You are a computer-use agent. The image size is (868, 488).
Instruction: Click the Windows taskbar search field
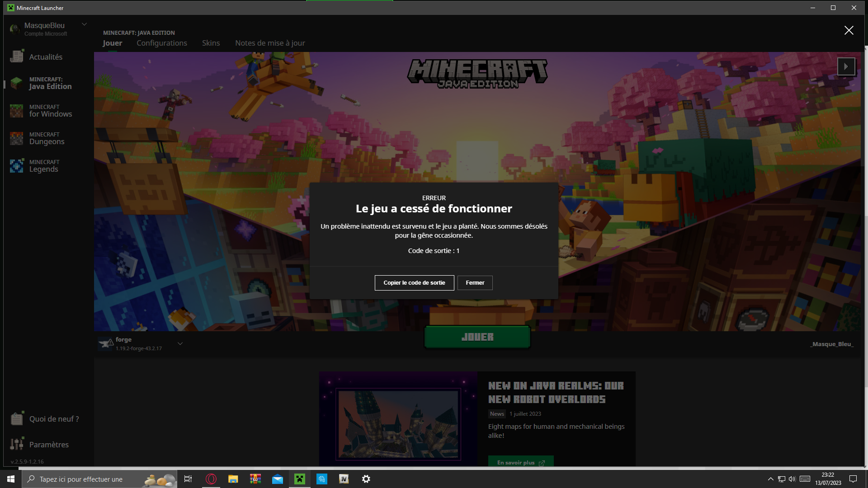point(99,479)
